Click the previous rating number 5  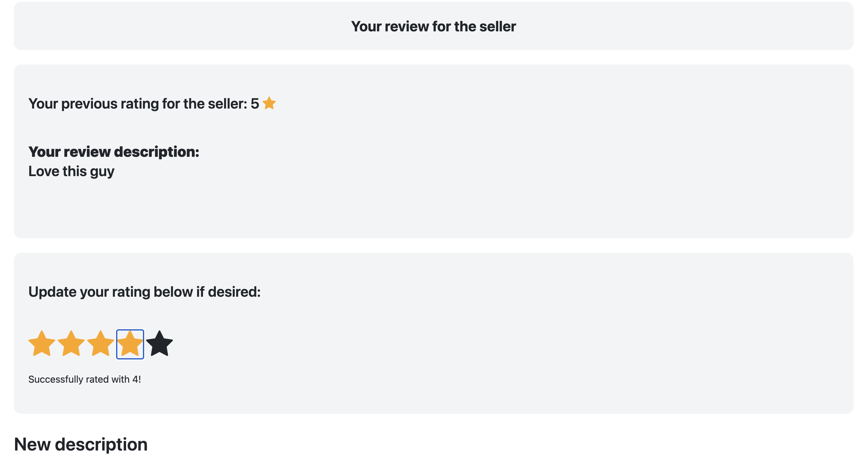pos(255,104)
